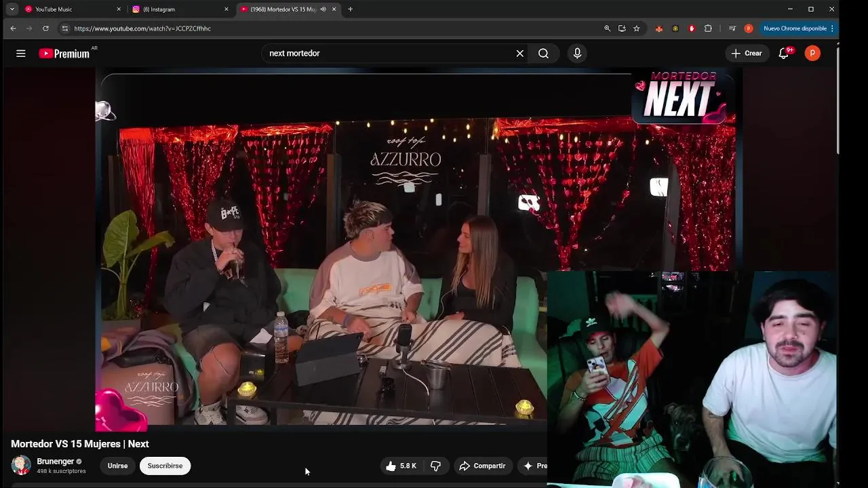Clear the search box with the X
Screen dimensions: 868x488
520,53
